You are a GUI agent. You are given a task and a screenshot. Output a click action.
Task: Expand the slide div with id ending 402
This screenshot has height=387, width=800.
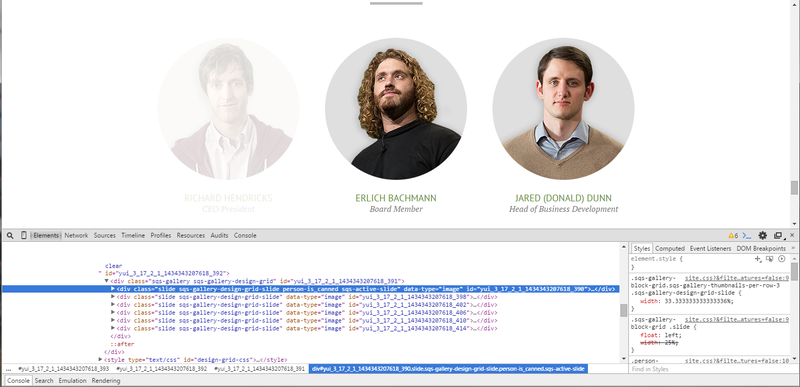pos(113,304)
